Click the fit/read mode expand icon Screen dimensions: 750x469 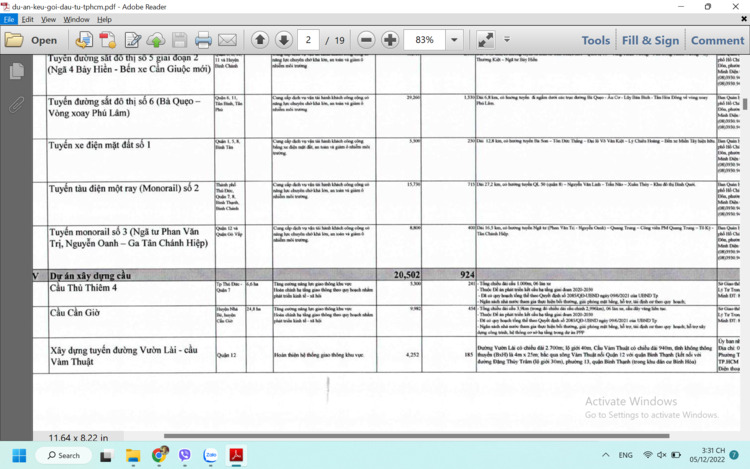point(485,40)
